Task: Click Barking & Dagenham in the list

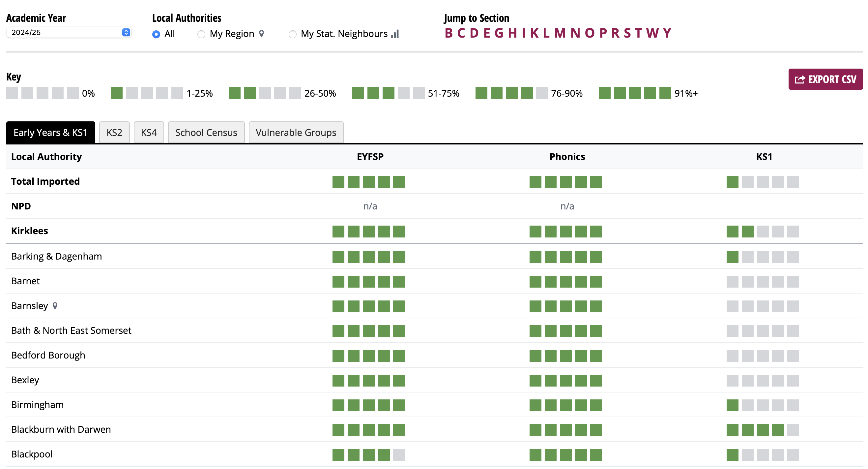Action: pyautogui.click(x=56, y=257)
